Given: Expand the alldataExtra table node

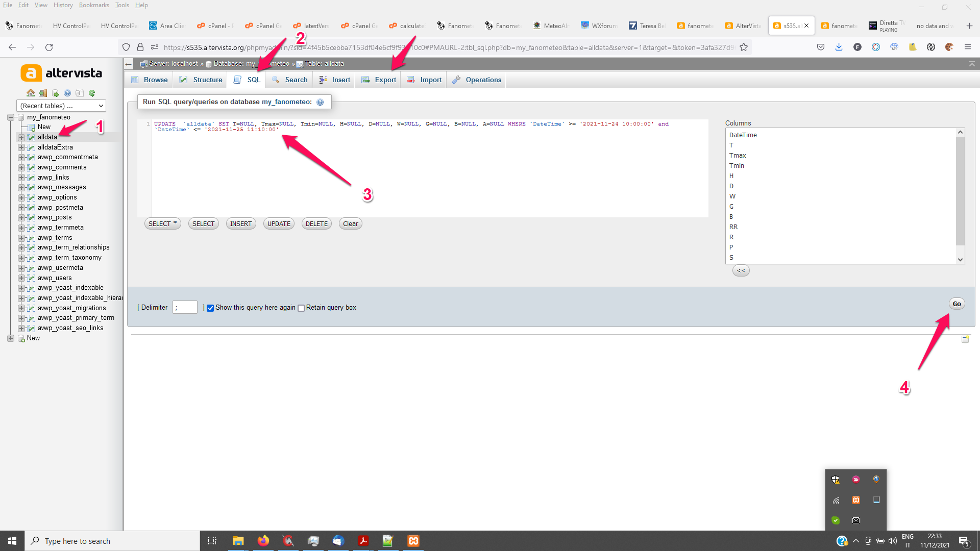Looking at the screenshot, I should click(21, 147).
